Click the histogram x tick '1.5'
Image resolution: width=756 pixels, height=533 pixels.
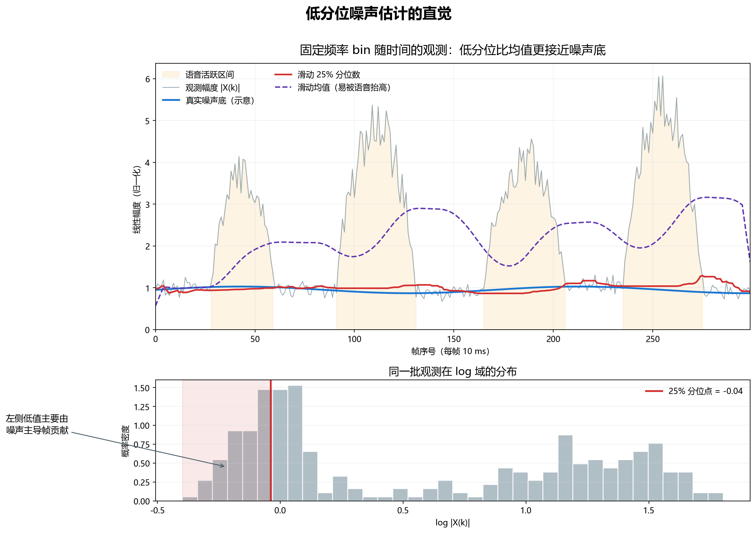[649, 511]
